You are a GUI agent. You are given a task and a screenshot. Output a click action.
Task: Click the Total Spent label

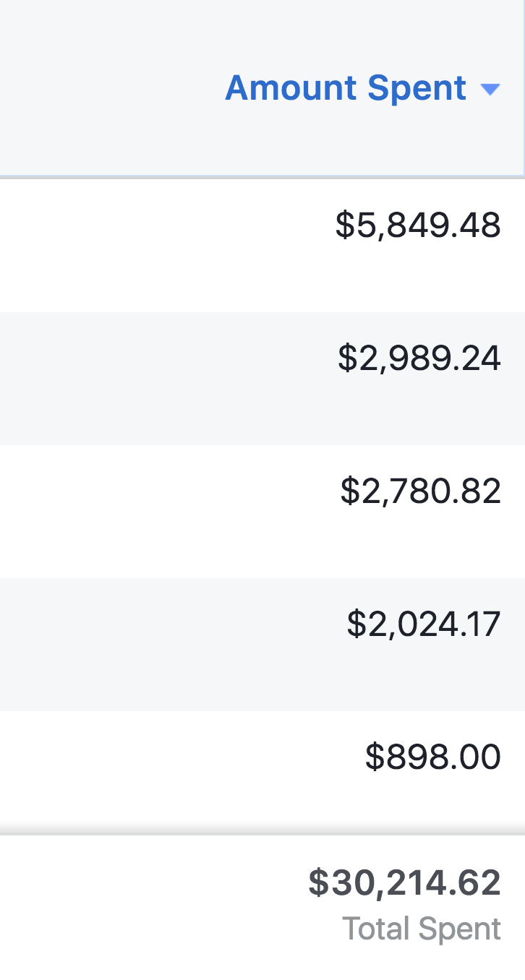click(422, 929)
